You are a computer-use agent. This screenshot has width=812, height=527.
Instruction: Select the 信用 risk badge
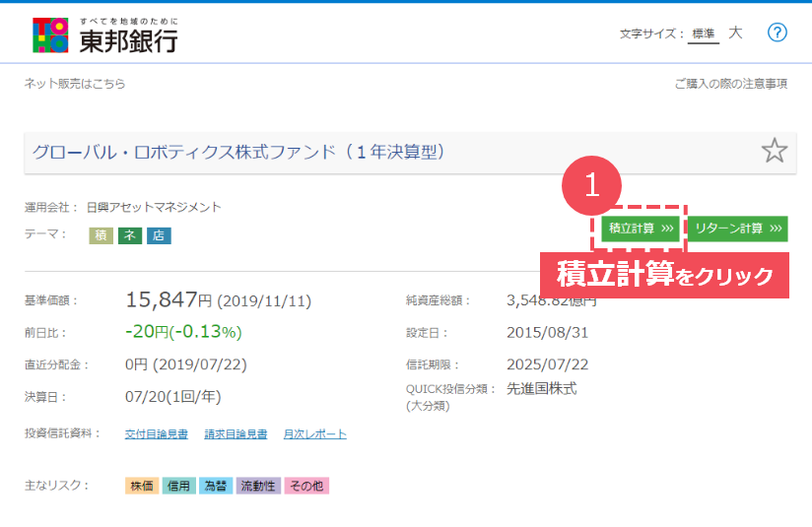tap(178, 486)
